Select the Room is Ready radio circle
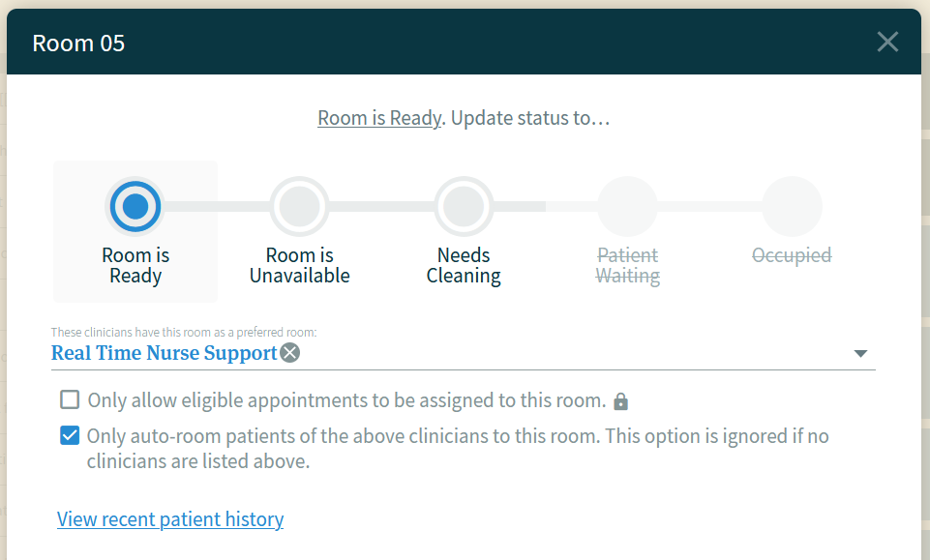930x560 pixels. pyautogui.click(x=135, y=206)
